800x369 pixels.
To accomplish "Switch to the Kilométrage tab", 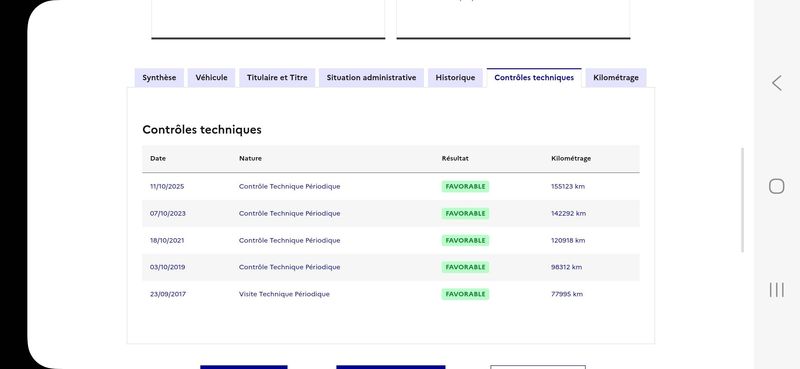I will coord(616,78).
